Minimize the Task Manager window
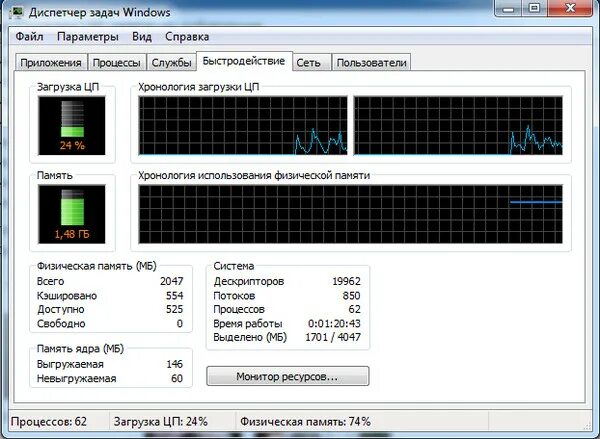 [509, 8]
